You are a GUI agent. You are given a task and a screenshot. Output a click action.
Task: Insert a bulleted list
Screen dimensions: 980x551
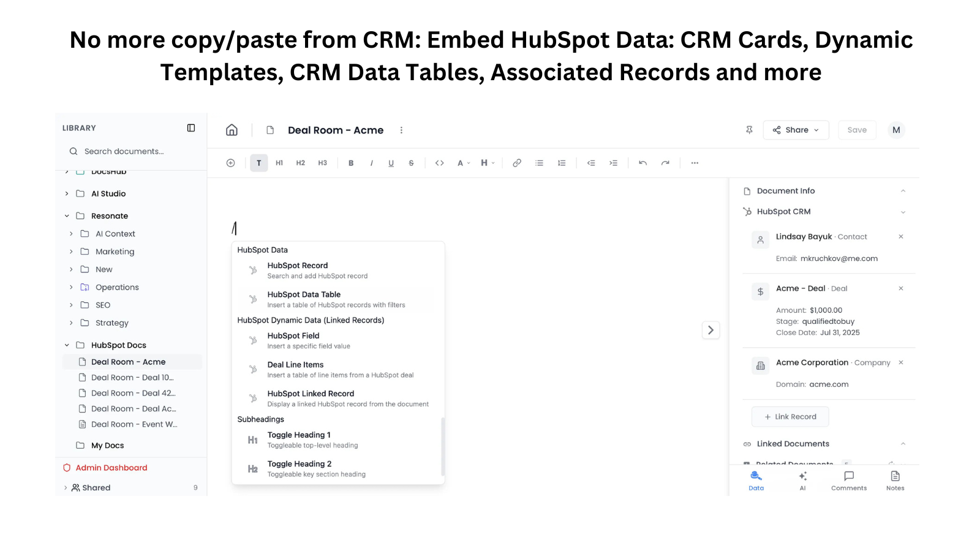click(539, 162)
